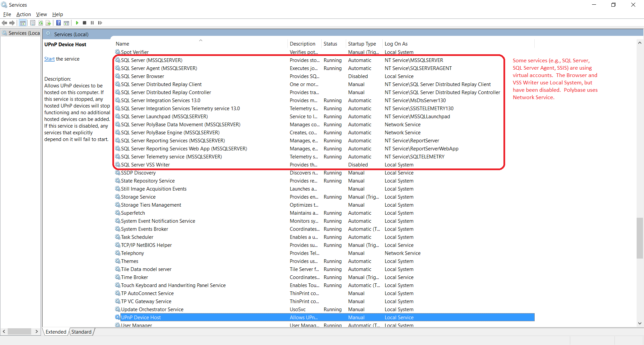
Task: Sort by Status column header
Action: [x=333, y=44]
